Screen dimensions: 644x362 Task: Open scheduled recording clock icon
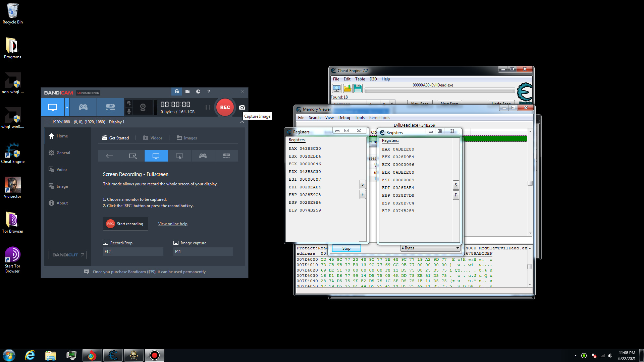click(198, 92)
